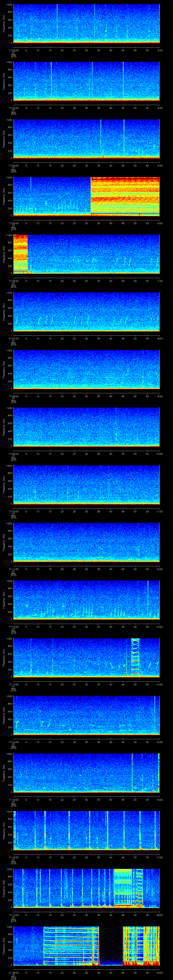The image size is (173, 980).
Task: Click the 15:00 end time label
Action: point(160,742)
